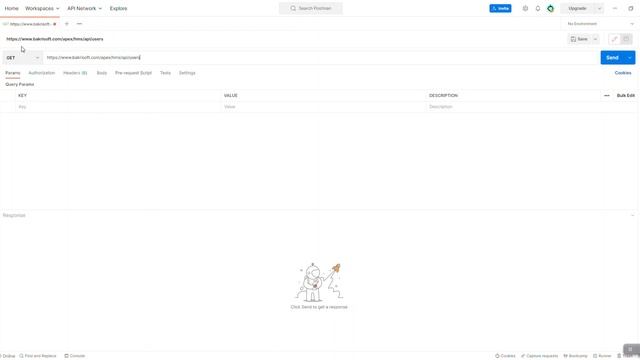The width and height of the screenshot is (640, 360).
Task: Click the Online status indicator
Action: click(x=8, y=356)
